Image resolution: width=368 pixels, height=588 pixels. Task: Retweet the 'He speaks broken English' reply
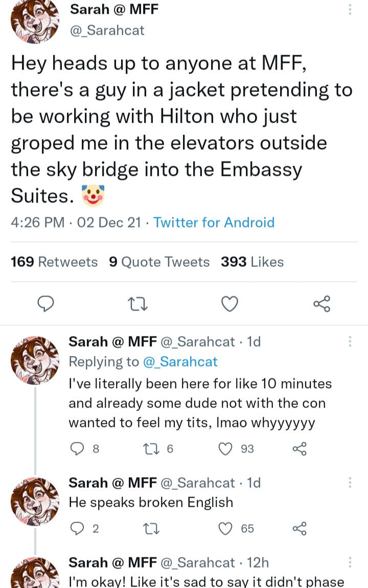(x=151, y=529)
